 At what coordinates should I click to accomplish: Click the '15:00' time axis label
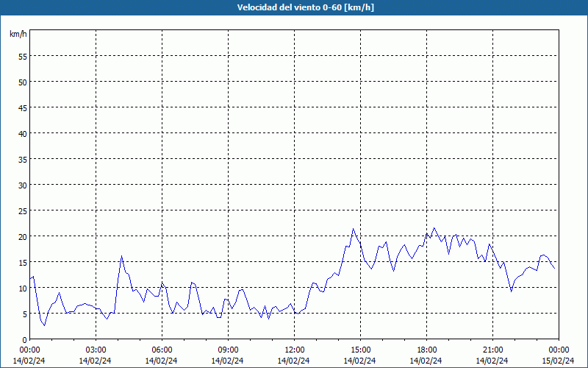click(x=360, y=350)
